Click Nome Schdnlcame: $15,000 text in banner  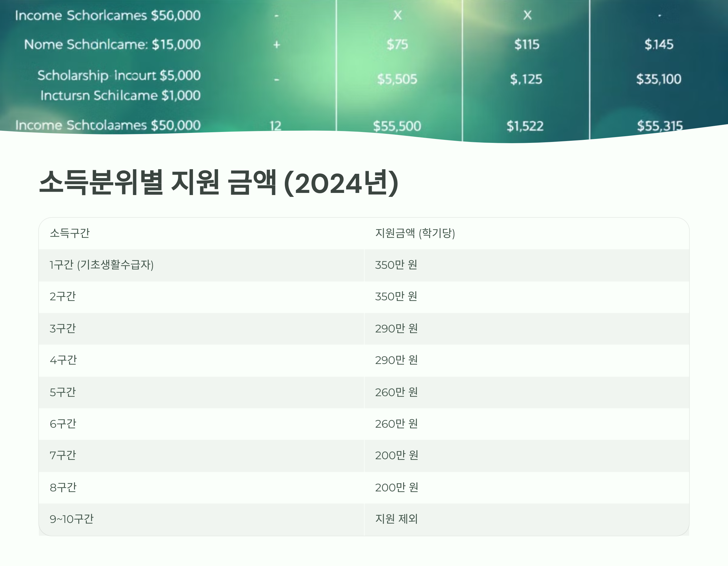[112, 44]
